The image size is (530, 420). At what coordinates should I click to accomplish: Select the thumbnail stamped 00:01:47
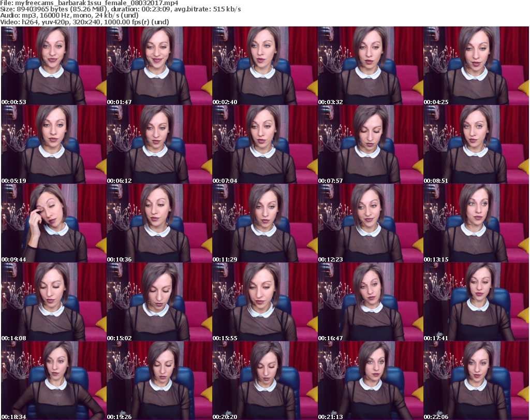[159, 66]
